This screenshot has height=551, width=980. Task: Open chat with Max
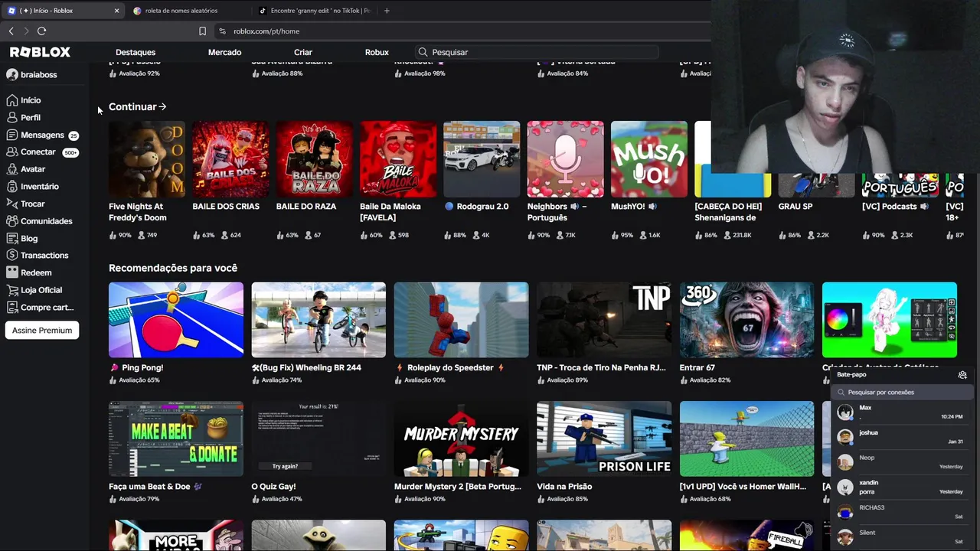pos(903,412)
